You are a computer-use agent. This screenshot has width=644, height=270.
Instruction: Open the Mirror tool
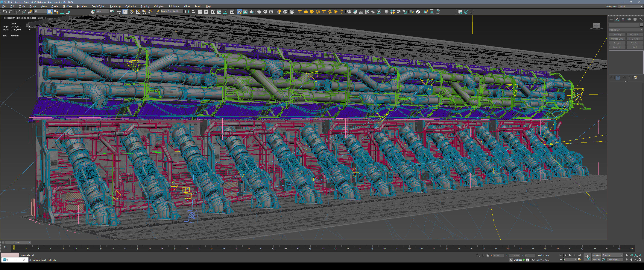point(187,11)
